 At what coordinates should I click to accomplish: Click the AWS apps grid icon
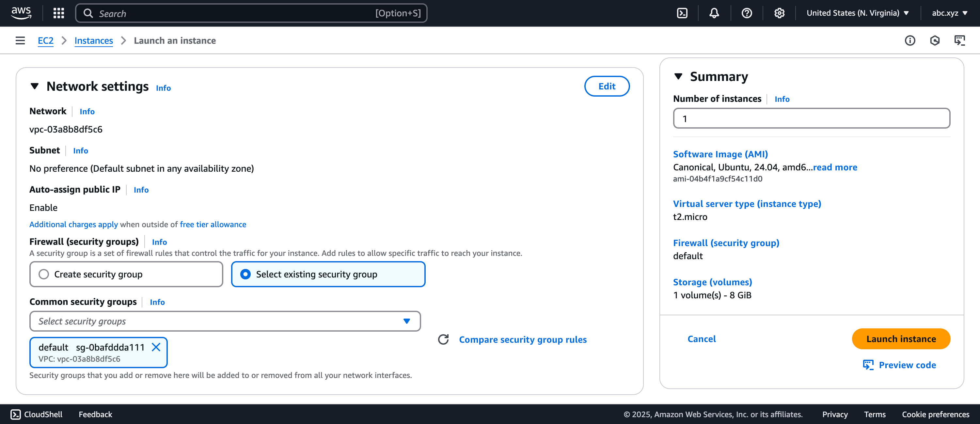click(58, 12)
